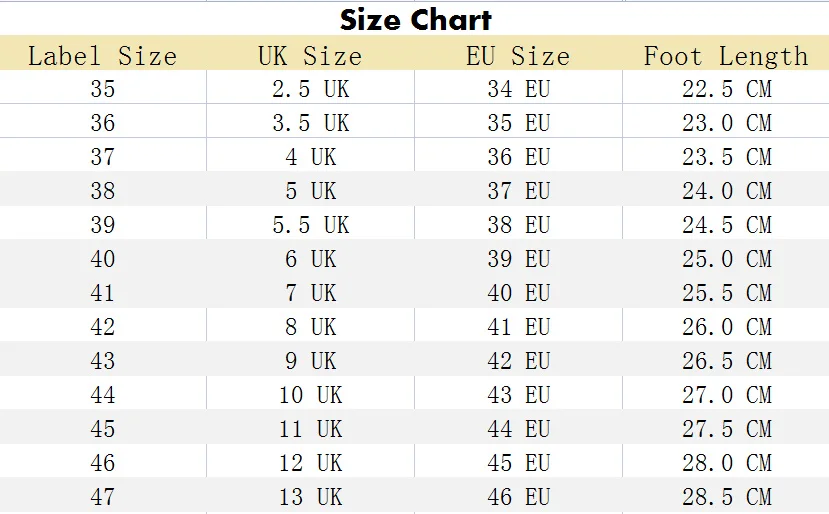Select the 3.5 UK cell
This screenshot has height=514, width=829.
coord(310,123)
